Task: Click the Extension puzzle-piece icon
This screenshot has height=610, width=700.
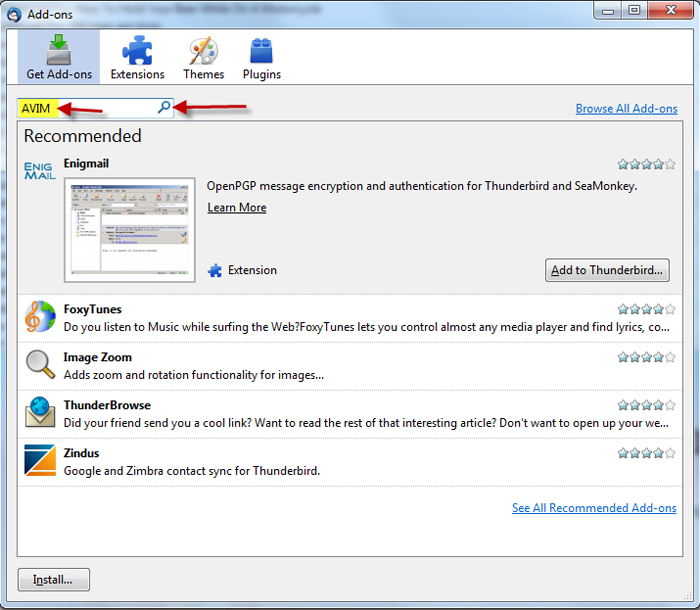Action: (x=215, y=270)
